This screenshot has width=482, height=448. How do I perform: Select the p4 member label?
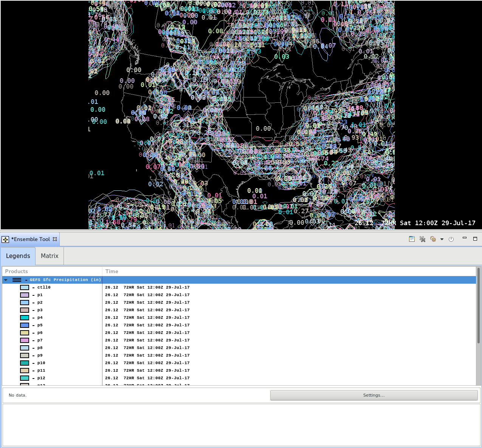(40, 318)
